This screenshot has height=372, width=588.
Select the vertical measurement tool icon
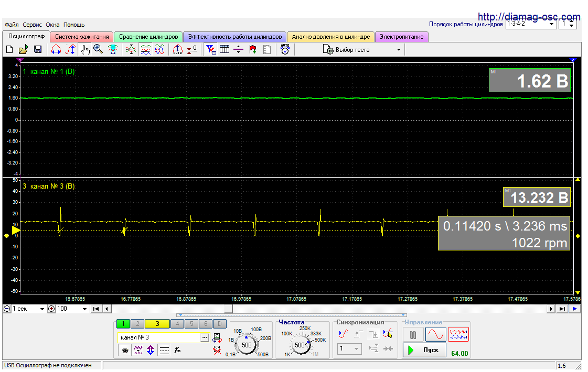[70, 49]
